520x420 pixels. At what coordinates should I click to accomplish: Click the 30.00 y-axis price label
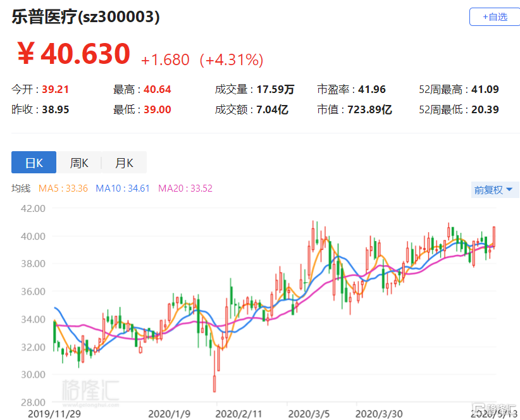click(33, 374)
